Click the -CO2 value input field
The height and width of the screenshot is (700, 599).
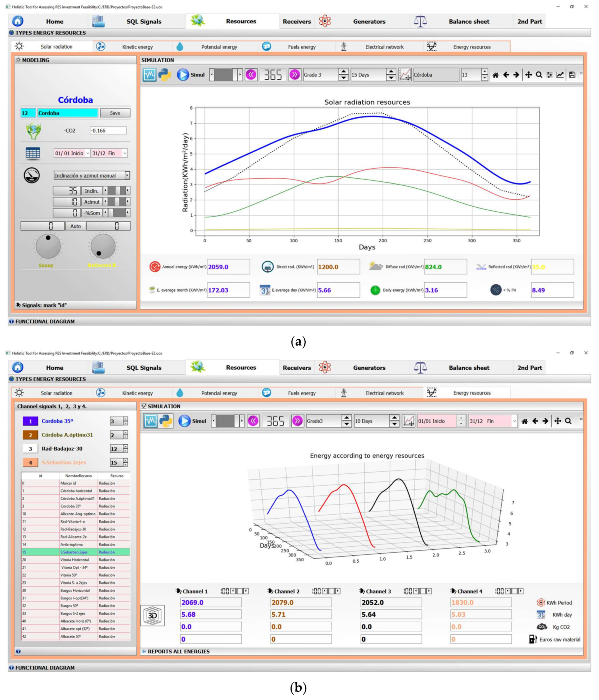tap(108, 131)
